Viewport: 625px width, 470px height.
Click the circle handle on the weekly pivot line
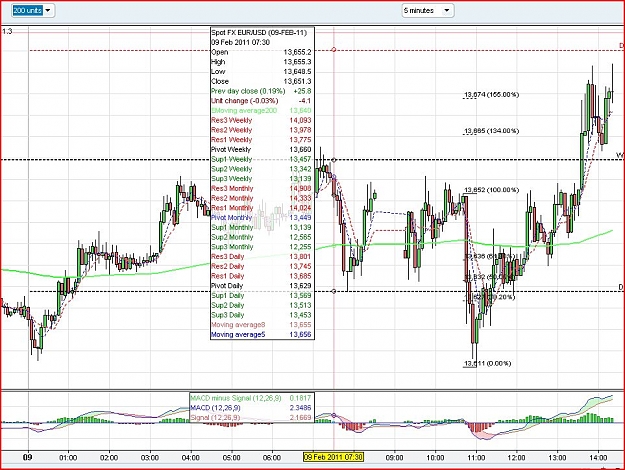(334, 160)
